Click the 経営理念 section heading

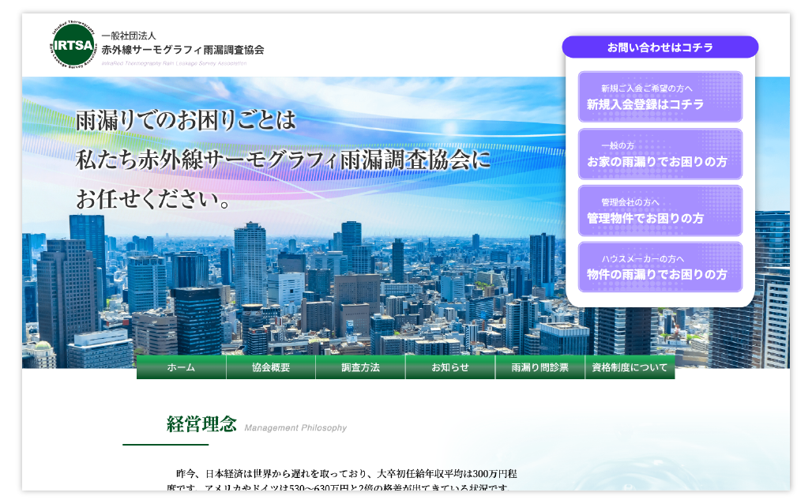coord(201,424)
